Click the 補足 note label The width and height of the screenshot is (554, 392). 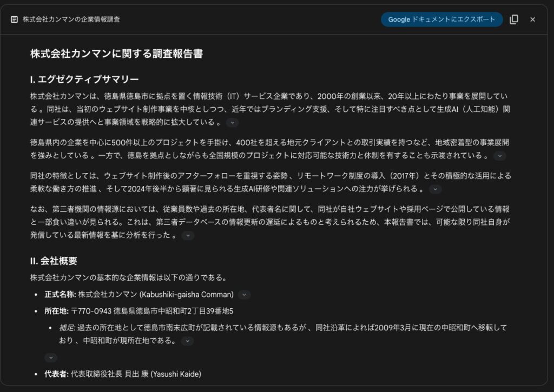pyautogui.click(x=67, y=328)
